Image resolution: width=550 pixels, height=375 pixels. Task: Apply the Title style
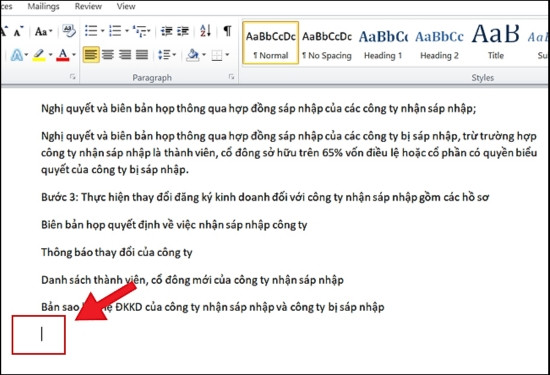[x=496, y=43]
